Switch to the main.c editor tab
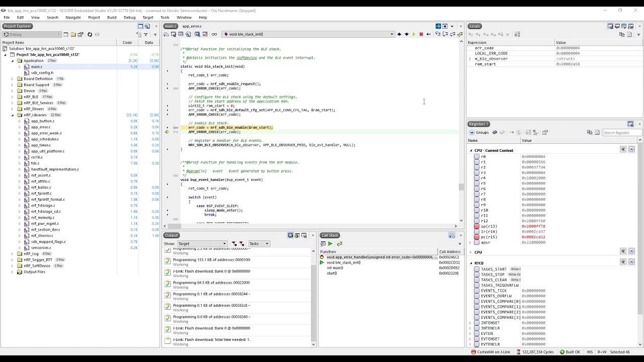 (171, 26)
